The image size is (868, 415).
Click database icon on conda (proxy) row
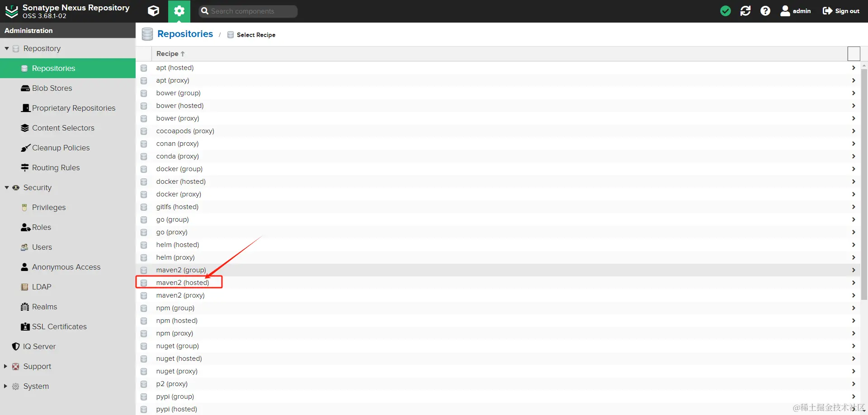point(144,156)
